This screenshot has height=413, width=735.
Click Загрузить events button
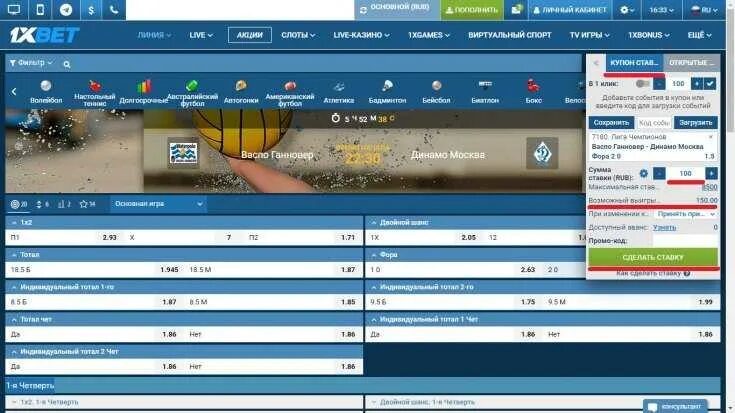coord(696,122)
